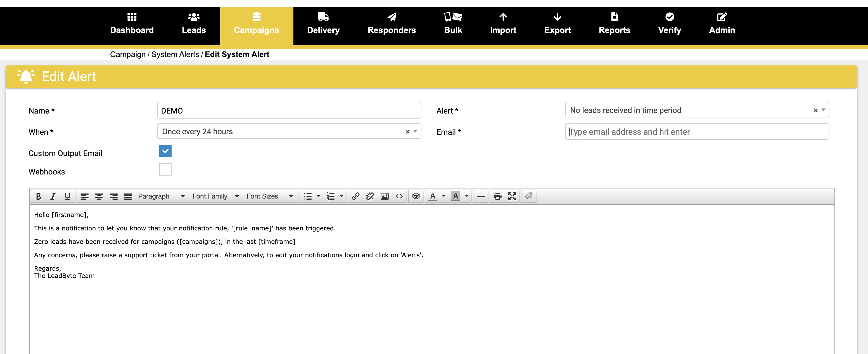This screenshot has height=354, width=868.
Task: Toggle fullscreen editor mode
Action: tap(512, 196)
